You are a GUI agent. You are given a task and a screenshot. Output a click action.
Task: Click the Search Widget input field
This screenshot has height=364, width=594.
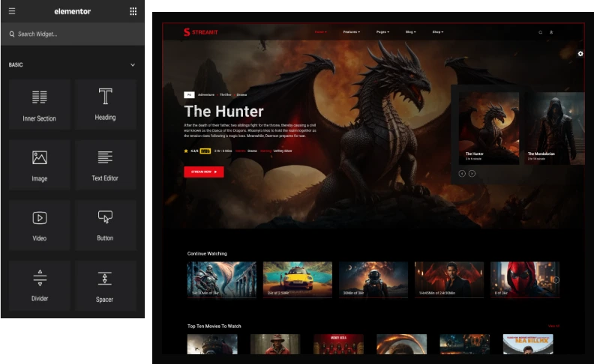75,34
